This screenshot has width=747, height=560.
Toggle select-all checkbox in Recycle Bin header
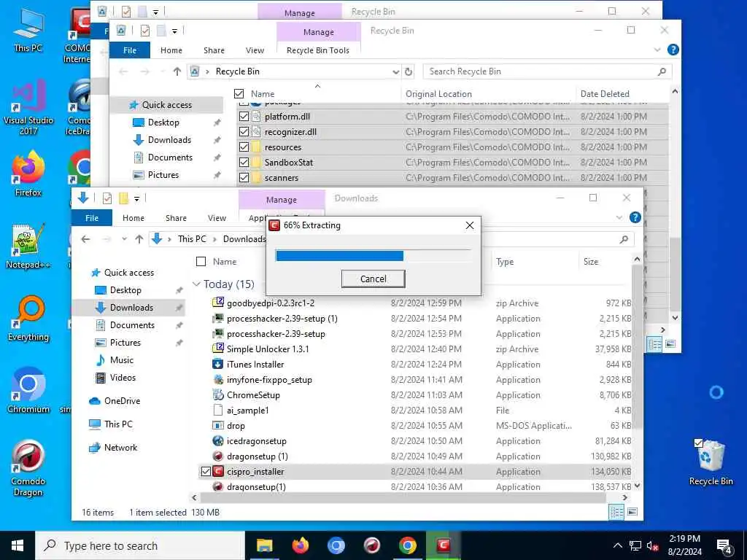click(x=239, y=94)
